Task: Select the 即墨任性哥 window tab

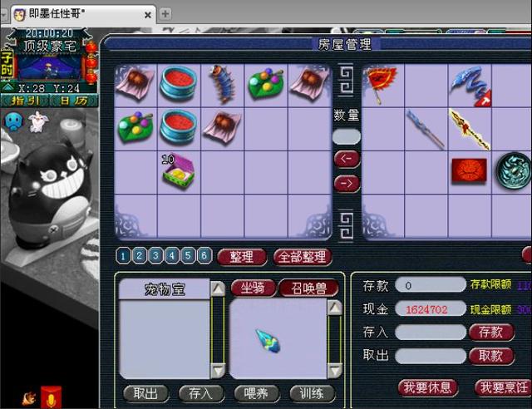Action: click(x=83, y=14)
